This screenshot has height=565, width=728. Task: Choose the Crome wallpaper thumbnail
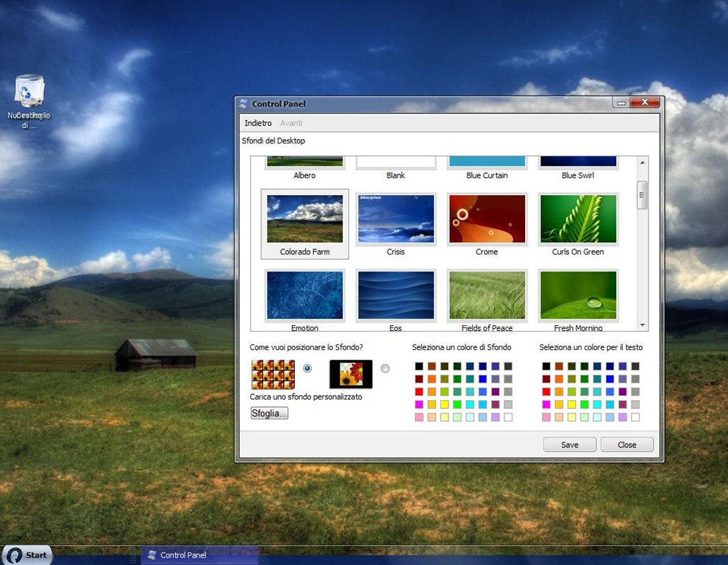point(487,218)
